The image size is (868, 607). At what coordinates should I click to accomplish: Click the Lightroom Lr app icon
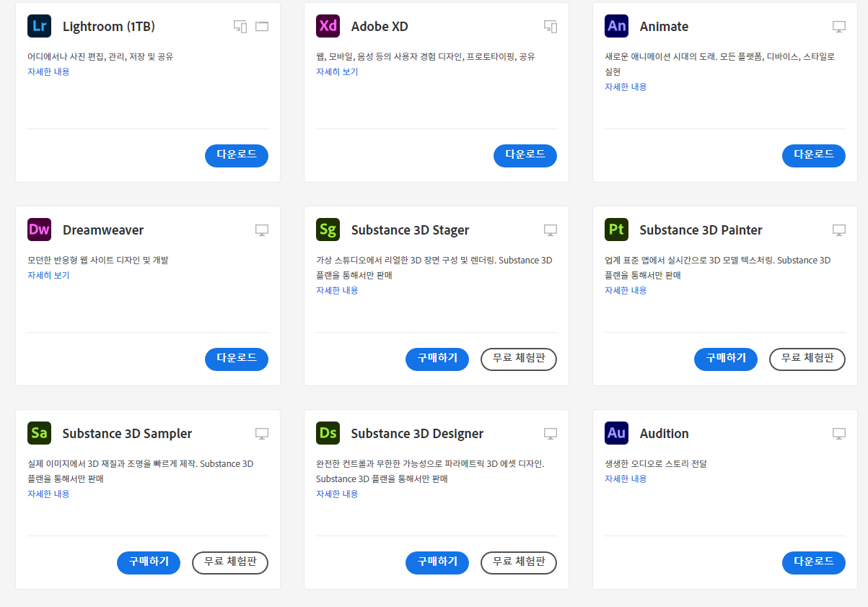click(x=39, y=26)
